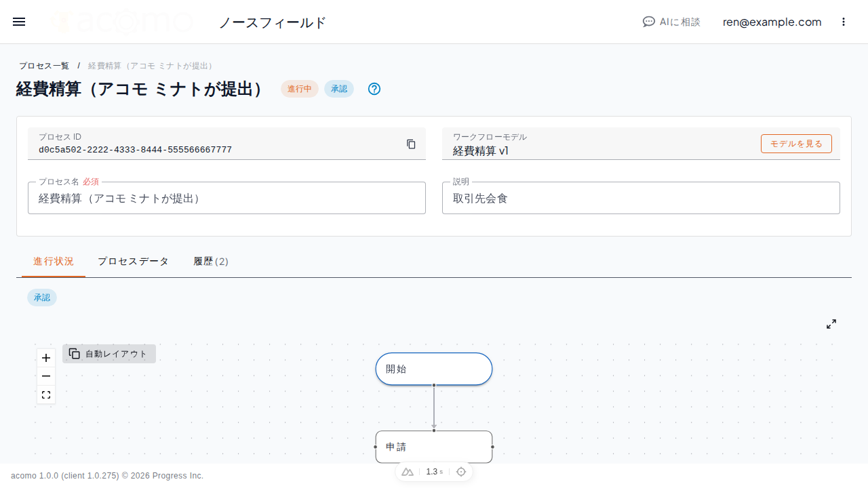
Task: Click the current-page breadcrumb 経費精算
Action: pyautogui.click(x=152, y=66)
